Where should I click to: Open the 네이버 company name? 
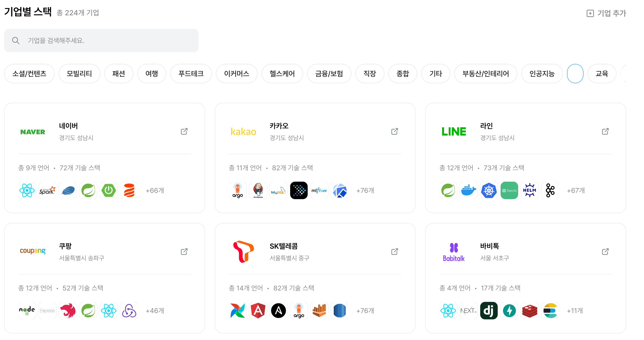coord(68,126)
